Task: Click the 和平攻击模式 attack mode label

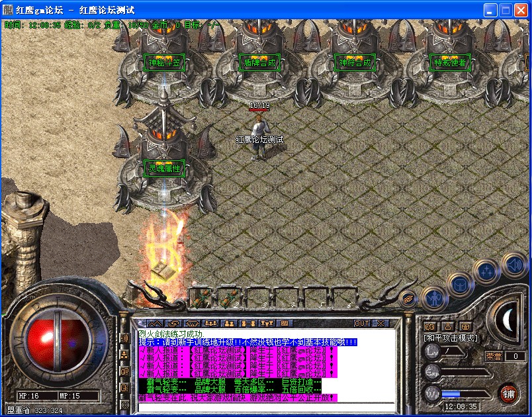Action: 451,338
